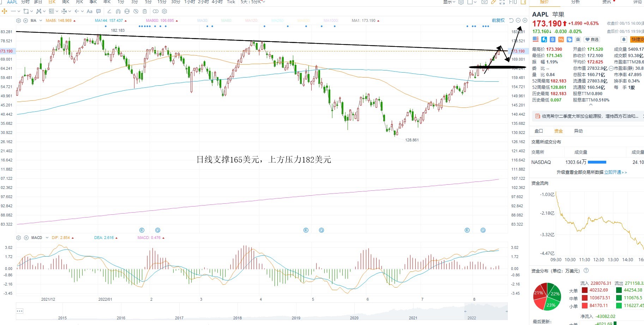Image resolution: width=644 pixels, height=325 pixels.
Task: Switch to the 月K monthly chart tab
Action: tap(79, 2)
